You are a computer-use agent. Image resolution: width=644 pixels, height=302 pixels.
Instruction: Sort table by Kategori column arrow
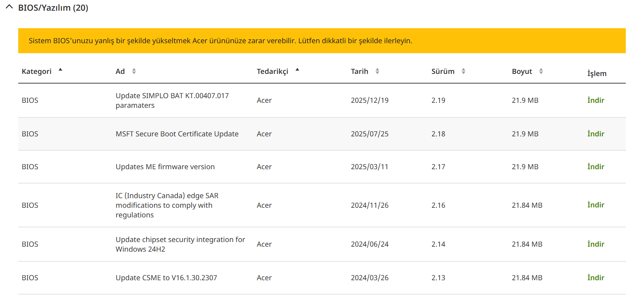point(60,70)
